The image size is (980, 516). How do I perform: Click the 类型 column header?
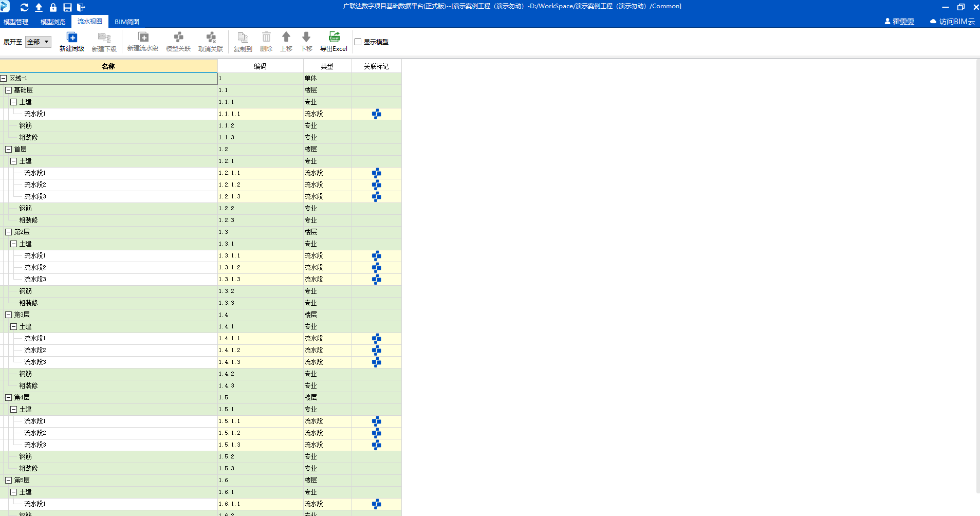[x=327, y=66]
